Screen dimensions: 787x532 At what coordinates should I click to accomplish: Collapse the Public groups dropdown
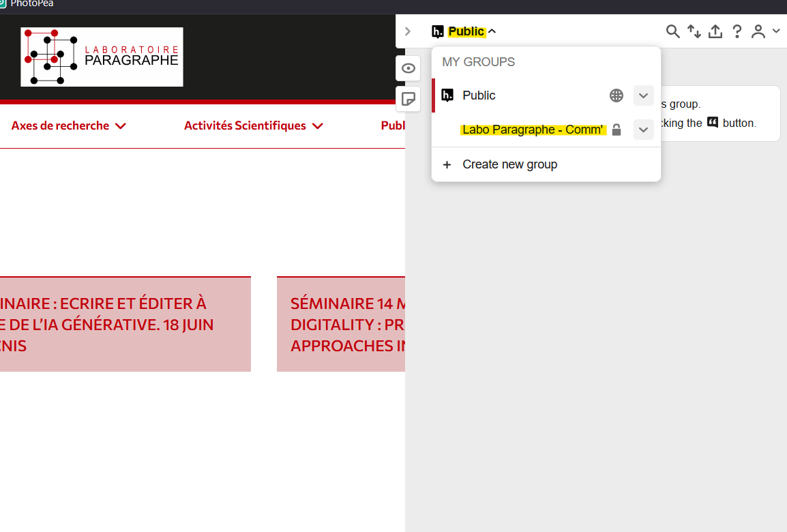[464, 31]
